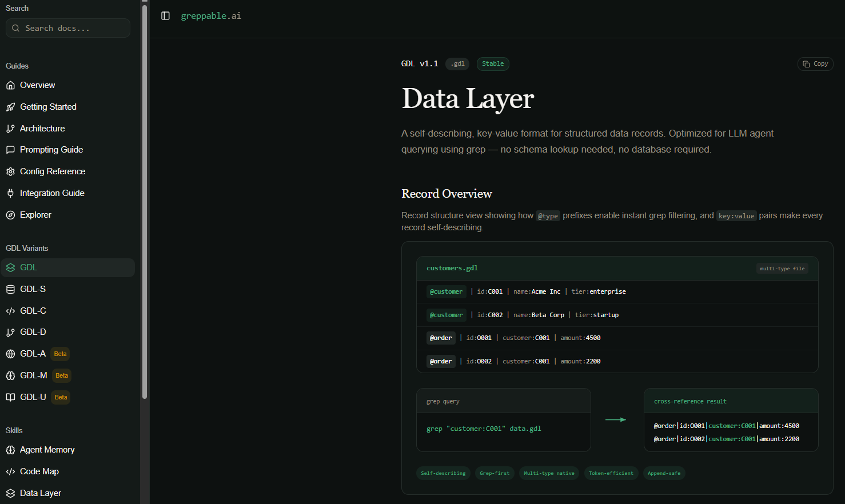Click the GDL layers icon
The width and height of the screenshot is (845, 504).
tap(10, 267)
